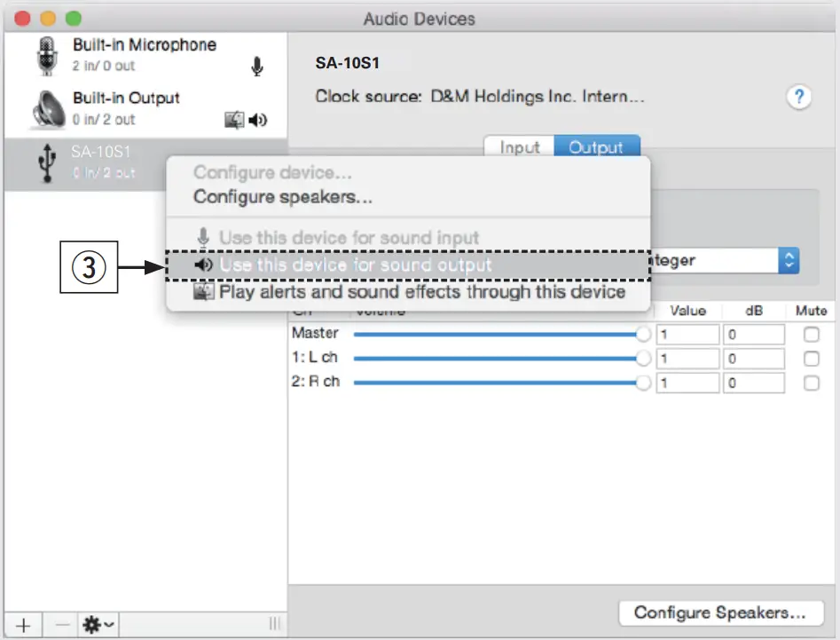The height and width of the screenshot is (640, 840).
Task: Select Built-in Microphone in the device list
Action: [145, 56]
